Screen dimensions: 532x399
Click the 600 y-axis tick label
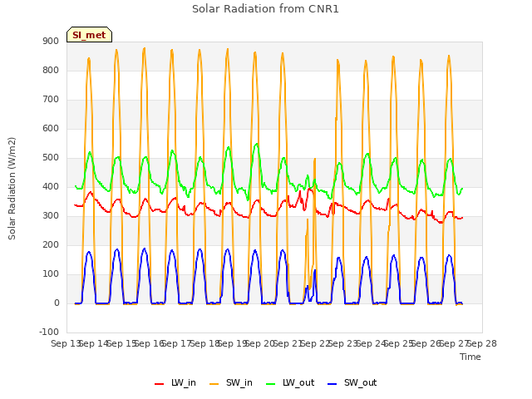(x=51, y=129)
